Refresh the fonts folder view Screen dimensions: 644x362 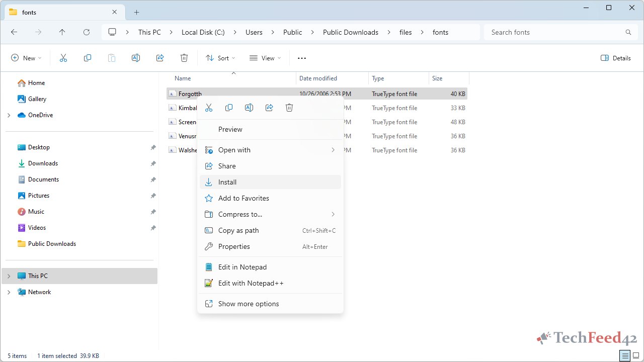click(87, 32)
